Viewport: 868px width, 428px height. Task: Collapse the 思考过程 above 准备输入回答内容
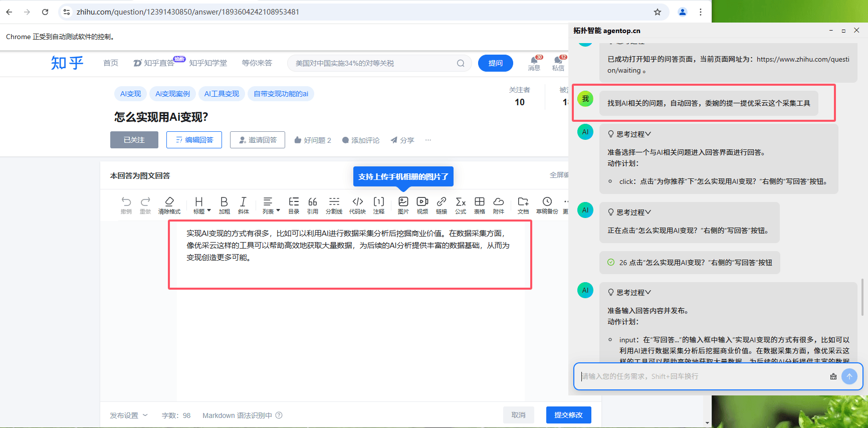(629, 293)
